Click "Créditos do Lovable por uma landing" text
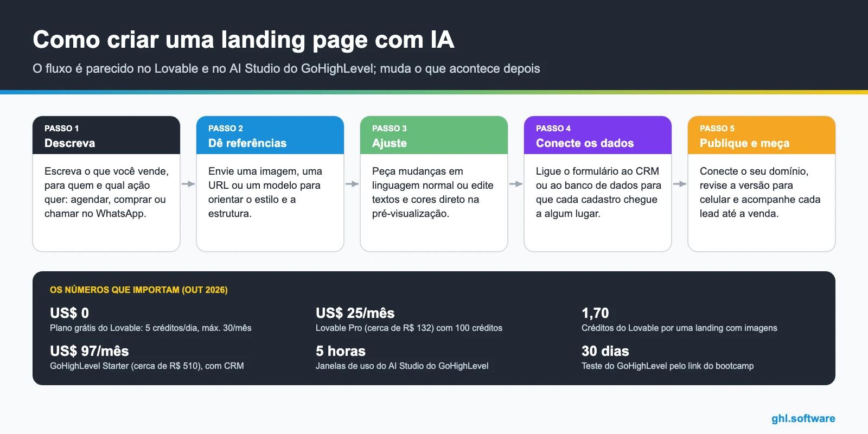 [679, 328]
